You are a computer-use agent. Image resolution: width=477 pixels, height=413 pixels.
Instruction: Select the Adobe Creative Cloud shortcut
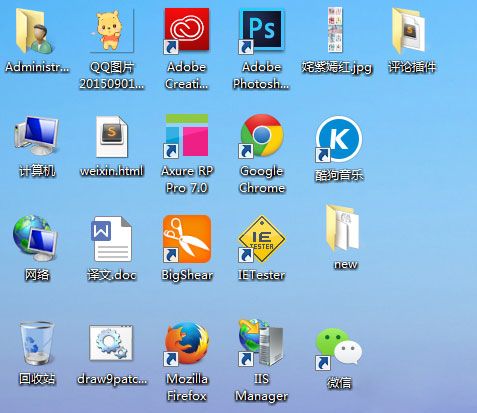click(187, 31)
